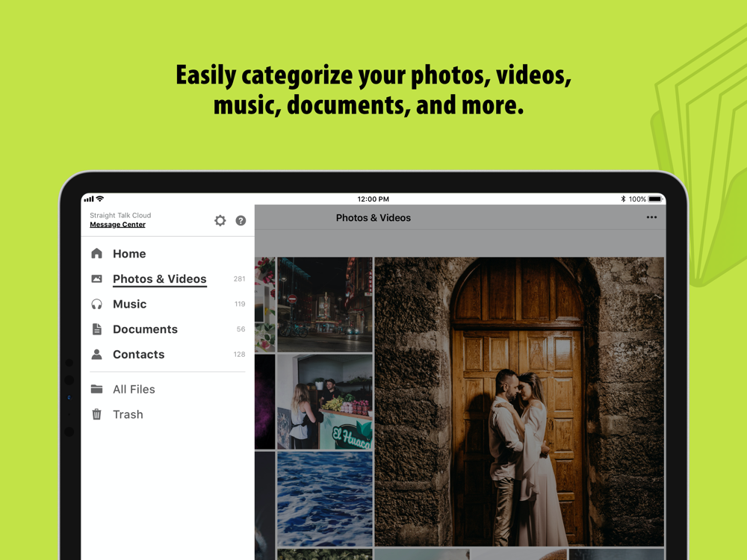The width and height of the screenshot is (747, 560).
Task: Click the 12:00 PM clock
Action: (x=373, y=199)
